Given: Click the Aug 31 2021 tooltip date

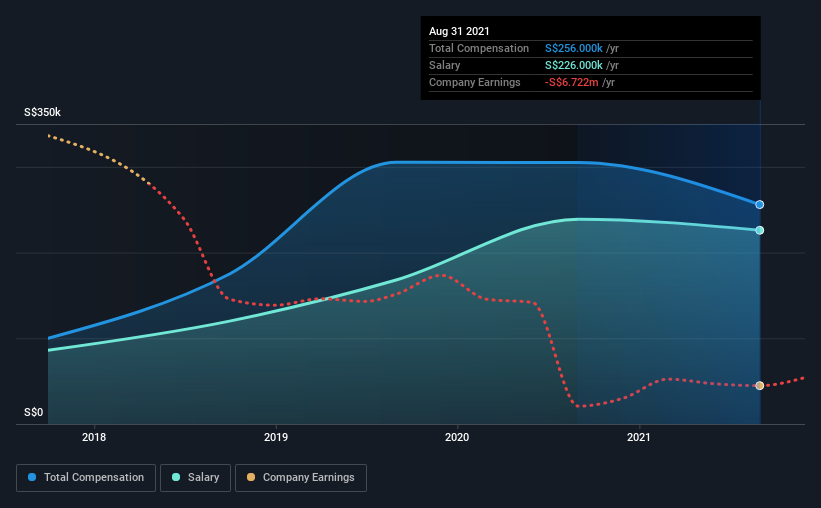Looking at the screenshot, I should coord(459,31).
